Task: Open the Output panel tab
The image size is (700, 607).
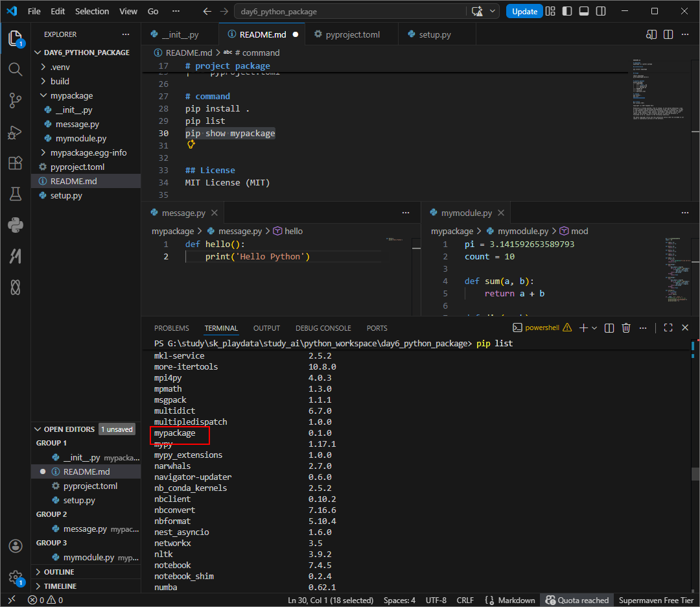Action: tap(266, 328)
